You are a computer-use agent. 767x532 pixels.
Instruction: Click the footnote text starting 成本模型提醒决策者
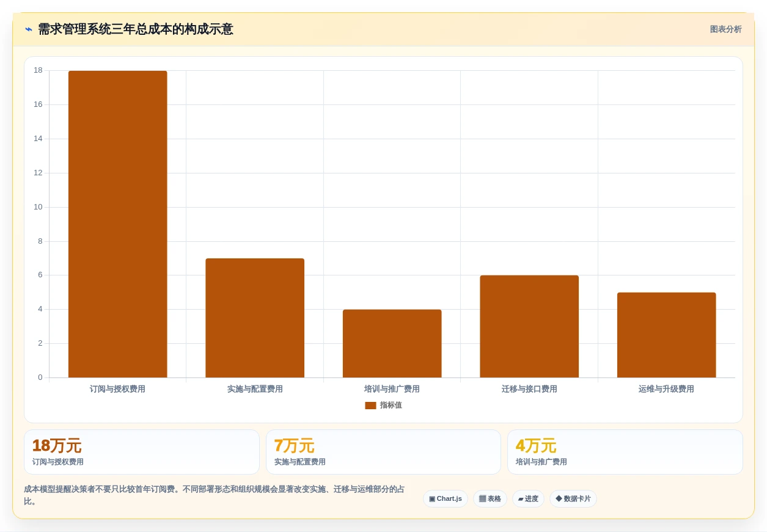[214, 495]
